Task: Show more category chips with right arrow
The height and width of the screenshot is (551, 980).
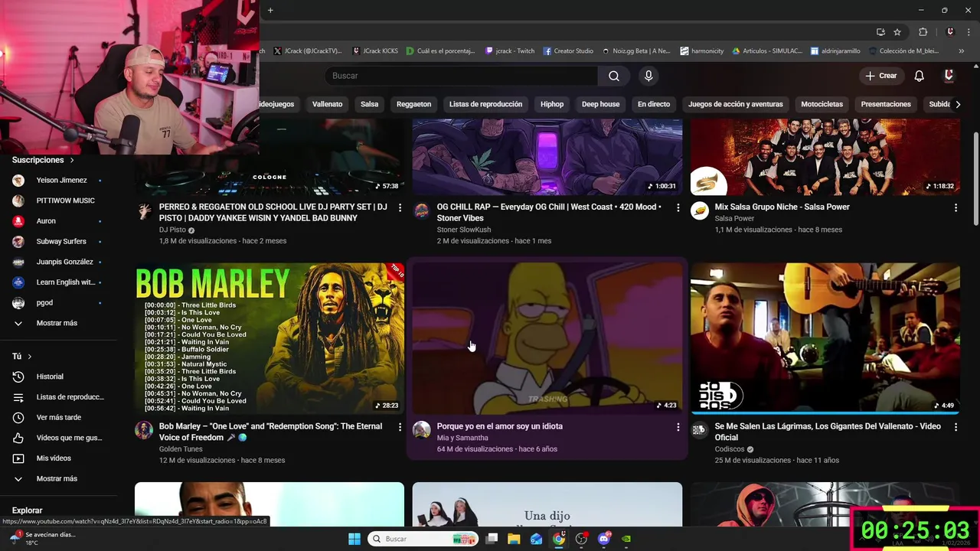Action: click(957, 104)
